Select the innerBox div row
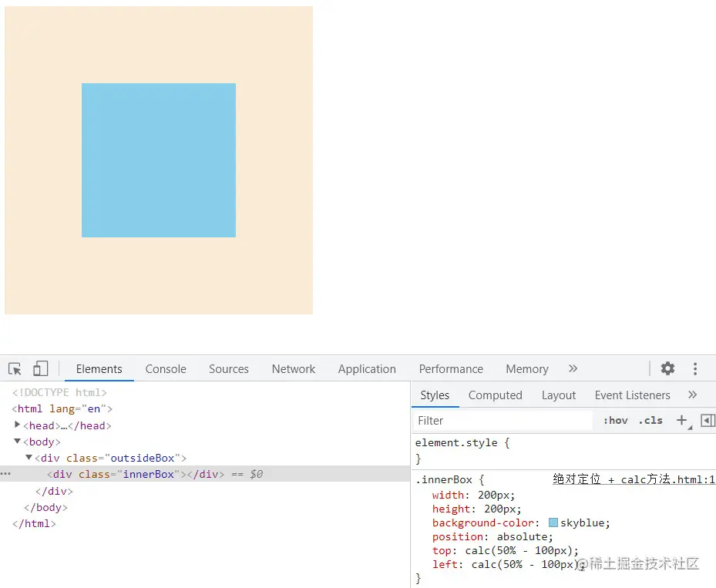716x588 pixels. (205, 474)
